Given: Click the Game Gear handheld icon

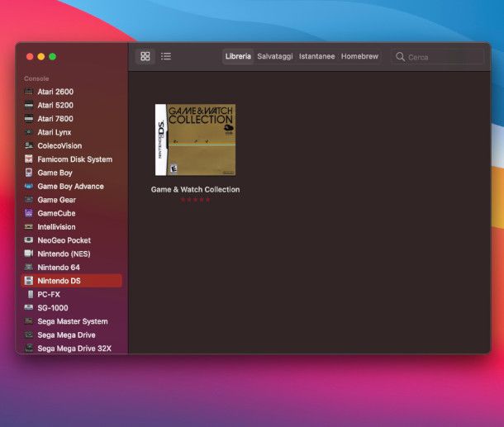Looking at the screenshot, I should click(29, 200).
